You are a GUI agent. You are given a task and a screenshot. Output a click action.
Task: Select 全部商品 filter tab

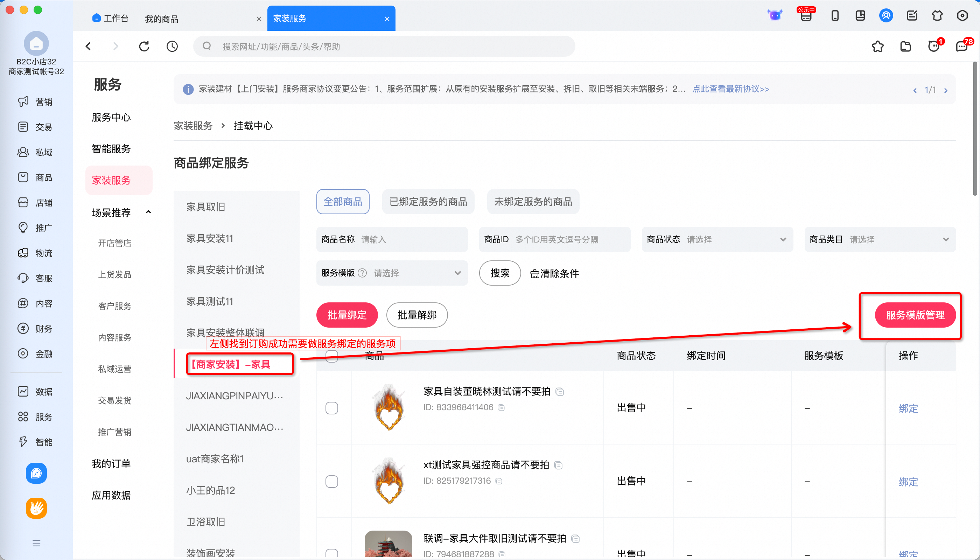pyautogui.click(x=343, y=202)
